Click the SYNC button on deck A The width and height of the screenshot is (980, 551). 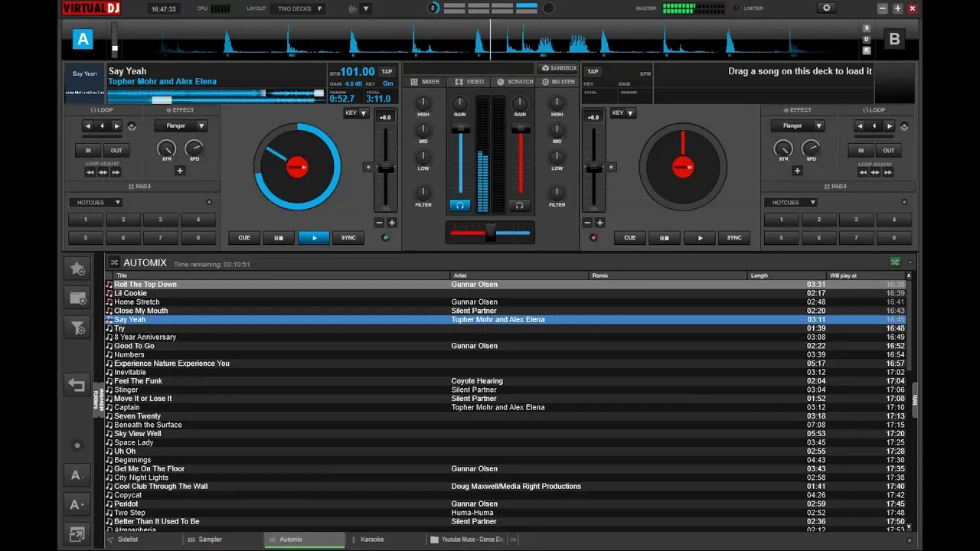(348, 238)
